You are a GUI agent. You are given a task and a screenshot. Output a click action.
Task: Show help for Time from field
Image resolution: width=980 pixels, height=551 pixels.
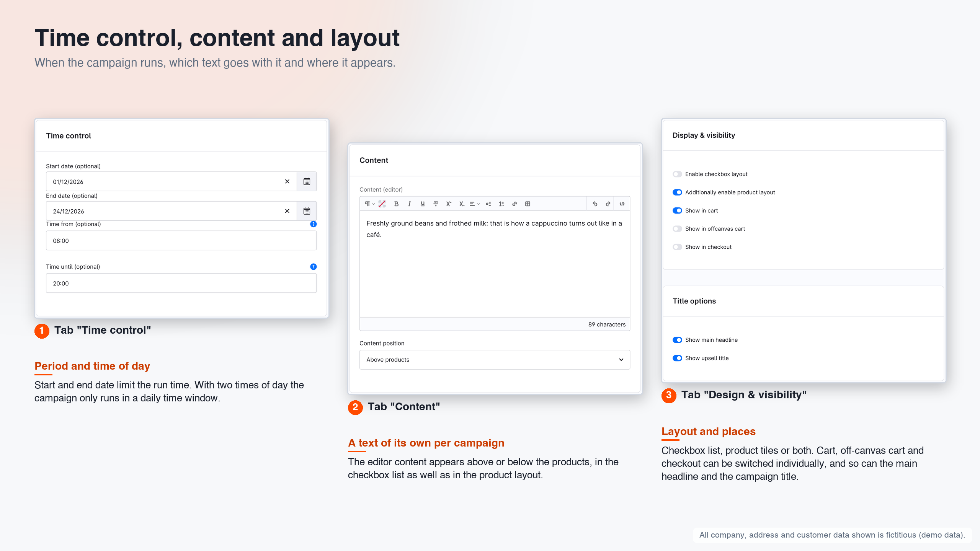click(x=313, y=224)
